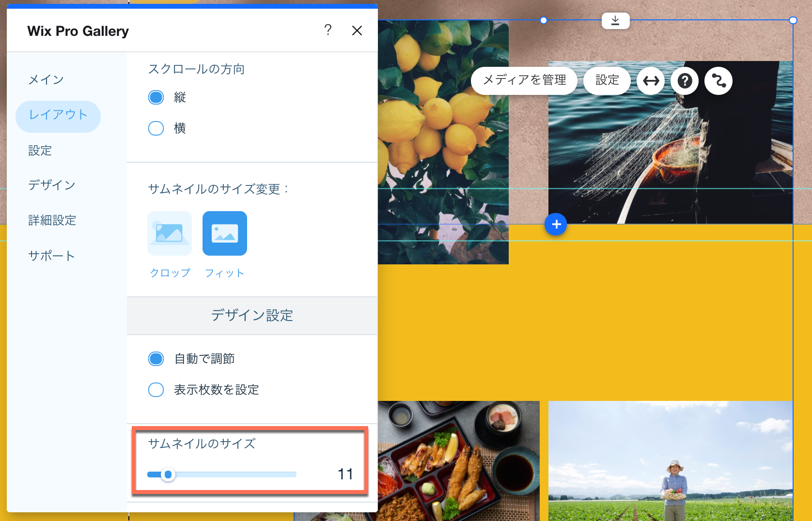
Task: Click the download arrow handle atop gallery
Action: (x=615, y=21)
